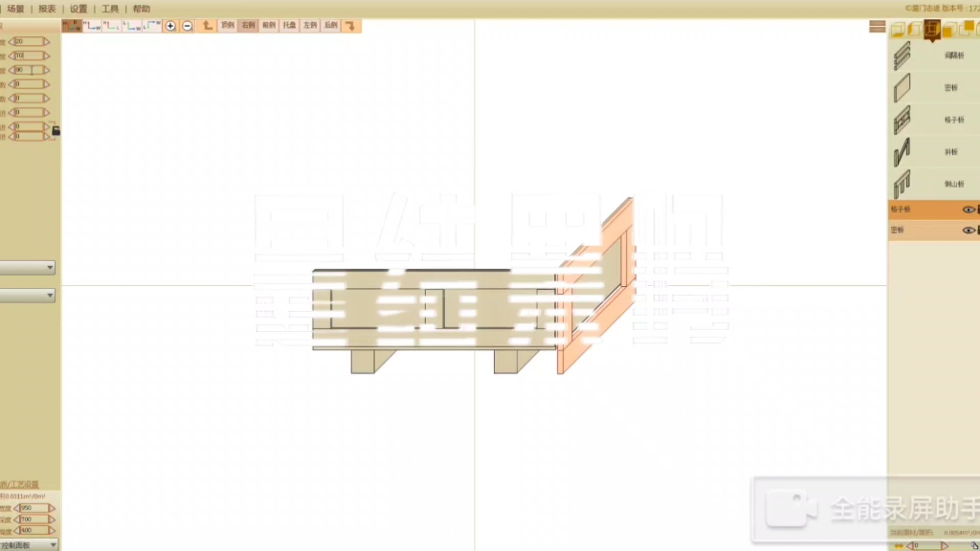980x551 pixels.
Task: Activate the first highlighted axis mode icon
Action: pyautogui.click(x=71, y=26)
